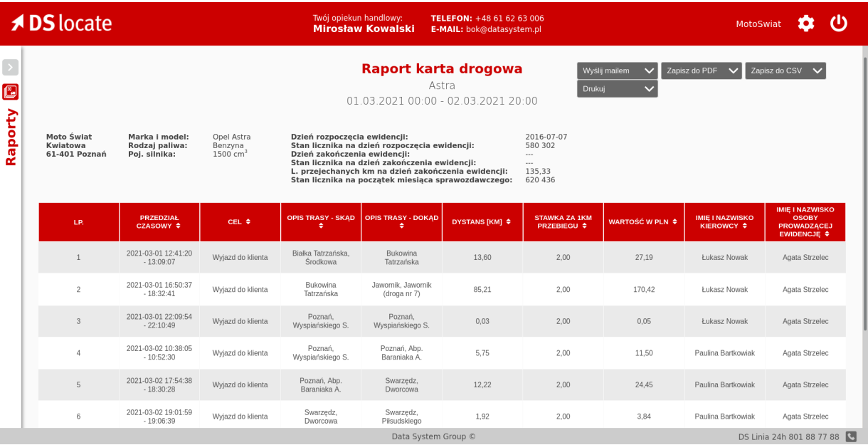Open the settings gear icon
This screenshot has height=445, width=868.
pyautogui.click(x=805, y=23)
